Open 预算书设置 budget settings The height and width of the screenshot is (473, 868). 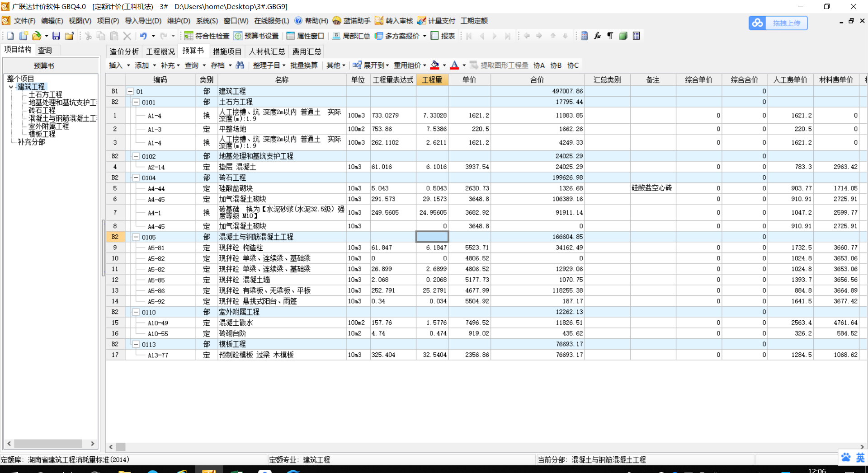256,36
